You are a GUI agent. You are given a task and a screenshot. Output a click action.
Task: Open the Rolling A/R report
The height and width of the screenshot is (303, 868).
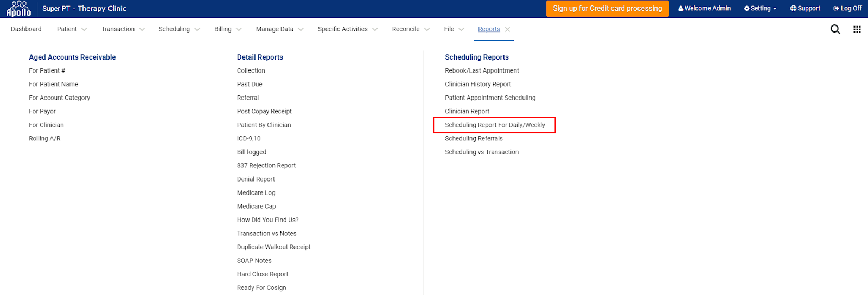[44, 139]
